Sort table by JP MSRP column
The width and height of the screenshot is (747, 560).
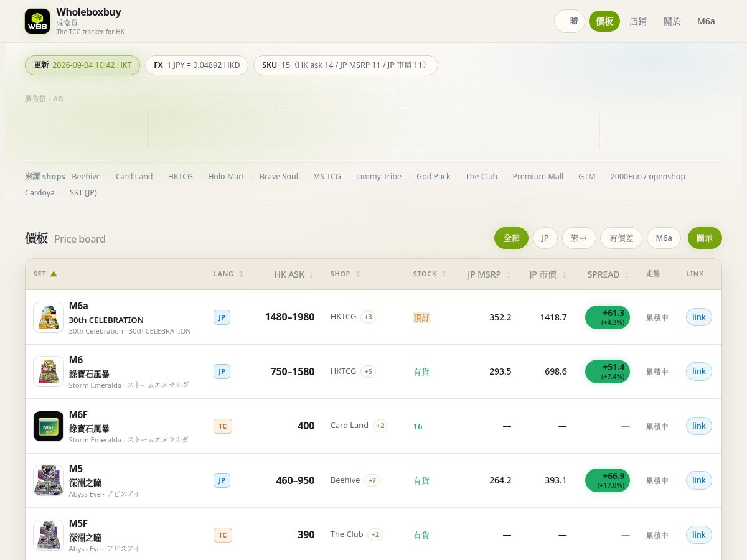pyautogui.click(x=489, y=274)
